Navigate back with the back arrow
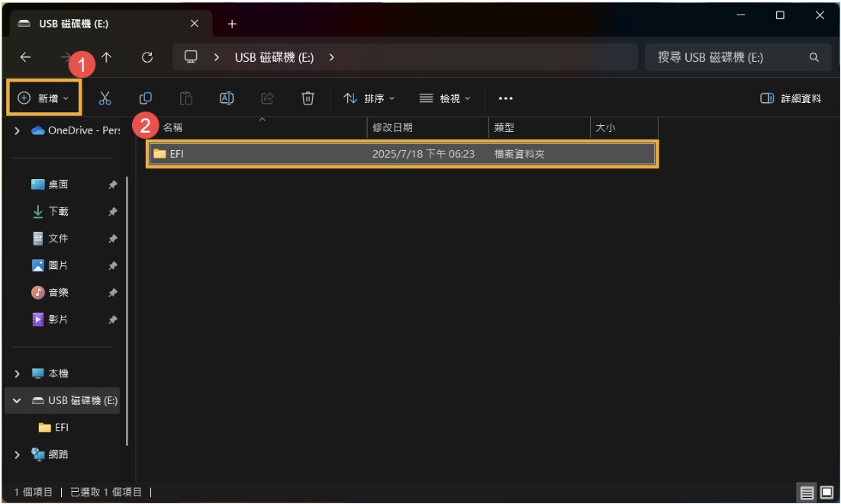 click(25, 57)
